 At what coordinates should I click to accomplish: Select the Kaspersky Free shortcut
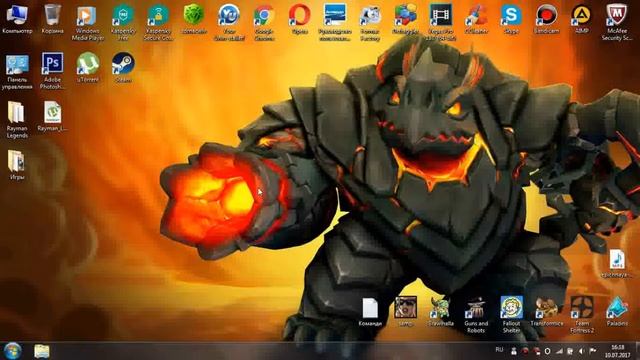click(x=123, y=22)
